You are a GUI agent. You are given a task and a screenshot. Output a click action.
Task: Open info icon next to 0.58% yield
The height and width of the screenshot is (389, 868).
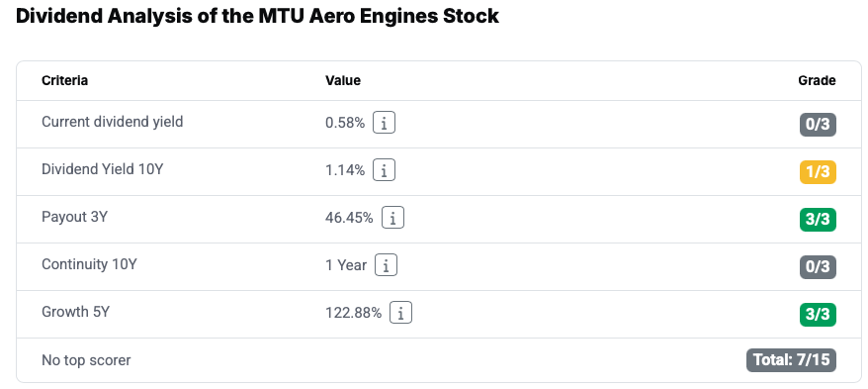coord(384,123)
